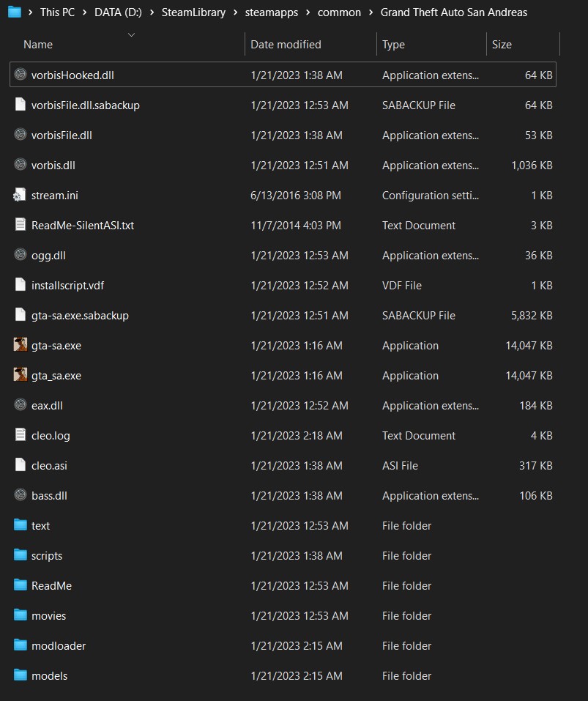Click the vorbisHooked.dll file icon
This screenshot has height=701, width=588.
20,74
